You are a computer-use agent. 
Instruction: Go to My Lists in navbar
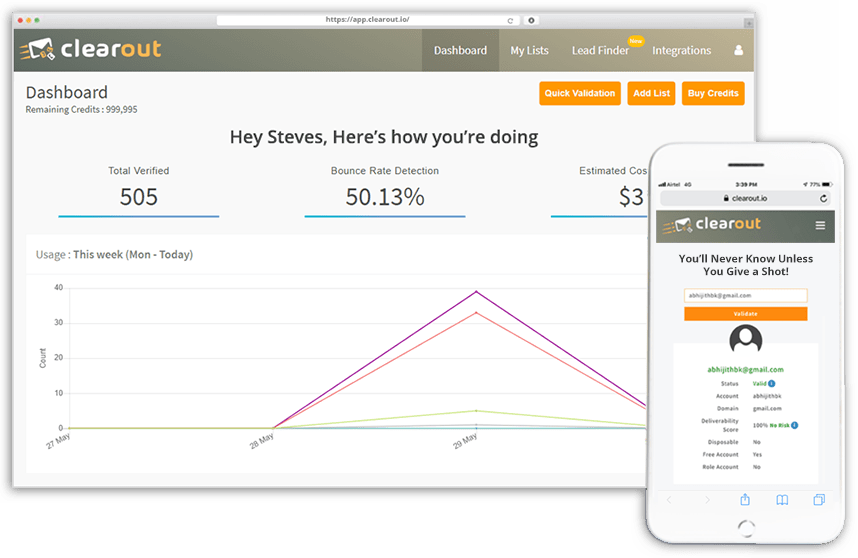click(x=529, y=50)
